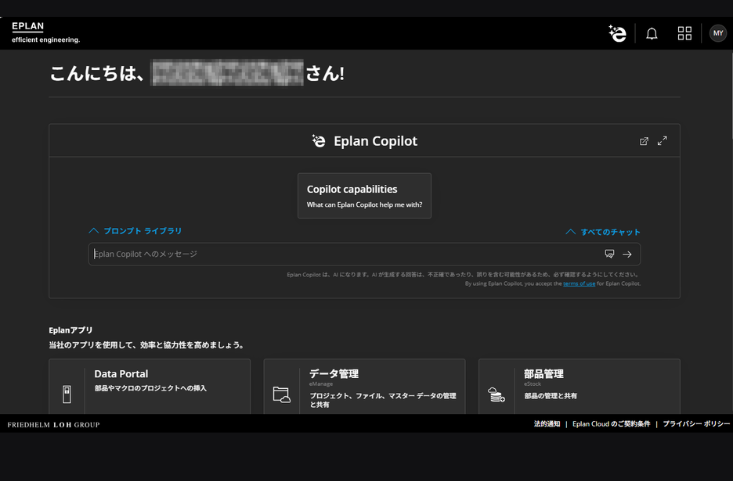Send message with the arrow button
Screen dimensions: 733x481
(x=627, y=254)
